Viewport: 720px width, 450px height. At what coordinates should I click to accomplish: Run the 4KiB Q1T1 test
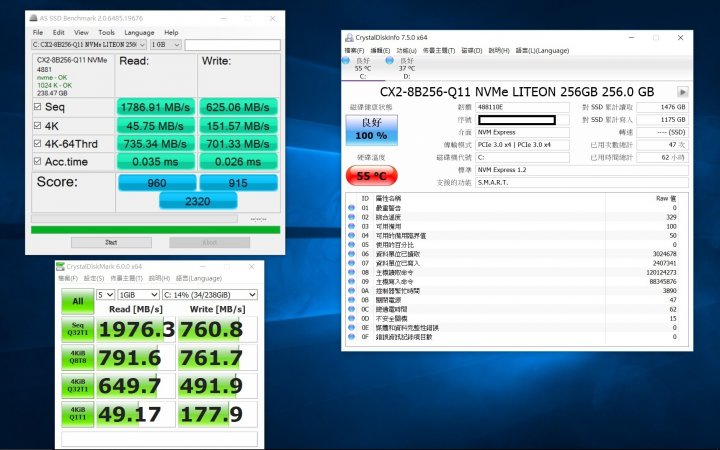(x=78, y=414)
